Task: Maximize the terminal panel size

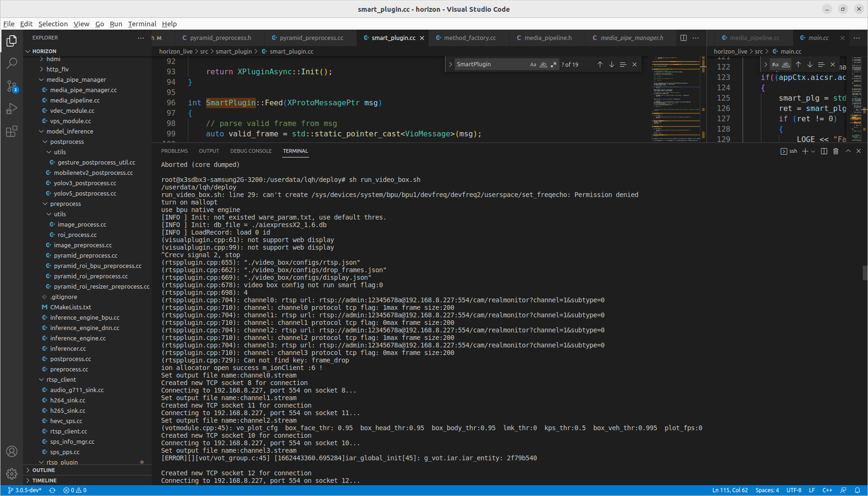Action: [x=848, y=151]
